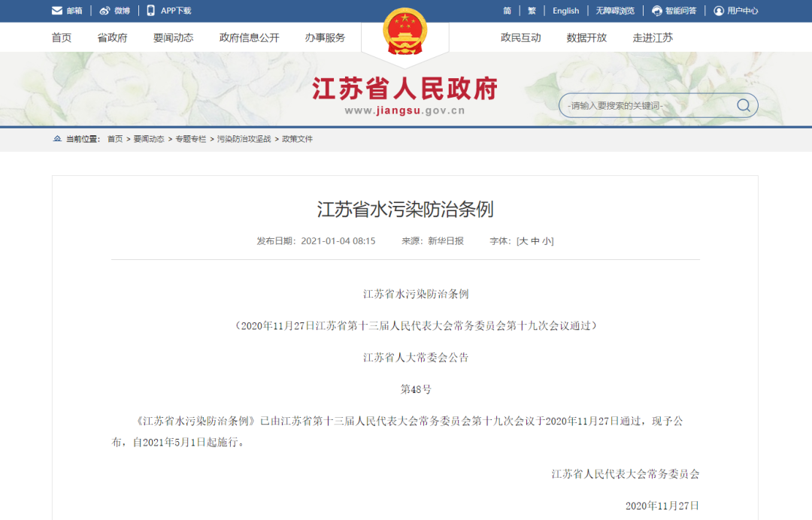Click the mail envelope icon (邮箱)
The height and width of the screenshot is (520, 812).
(x=57, y=11)
